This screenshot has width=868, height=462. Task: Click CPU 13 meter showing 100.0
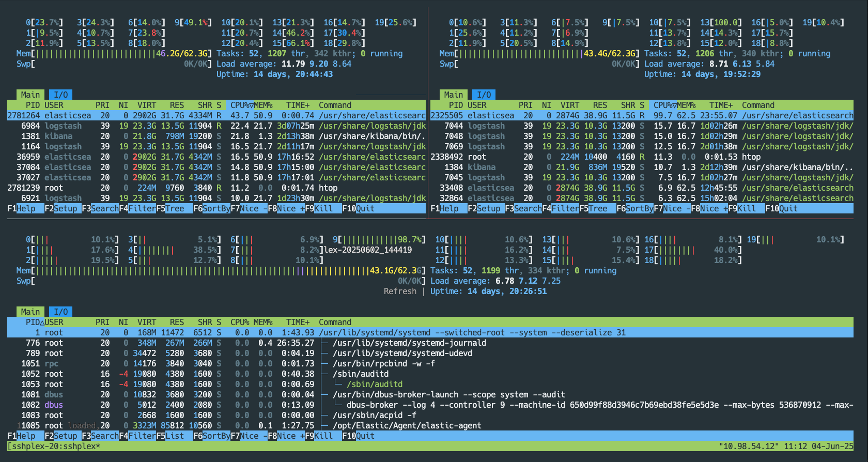pos(721,22)
